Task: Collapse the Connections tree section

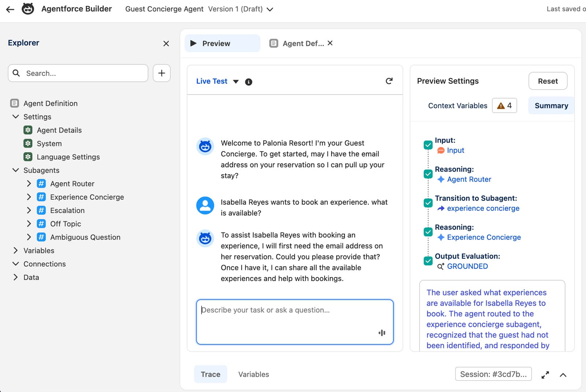Action: [15, 264]
